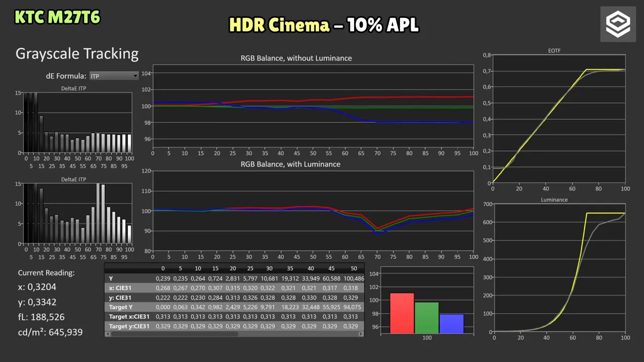Open the dE Formula ITP dropdown
The image size is (644, 362).
point(114,76)
